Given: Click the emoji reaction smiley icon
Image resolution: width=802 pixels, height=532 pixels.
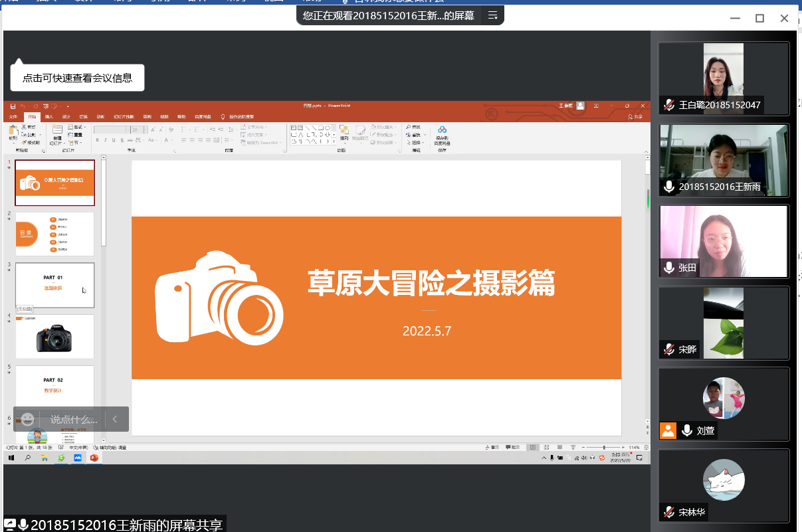Looking at the screenshot, I should 27,419.
